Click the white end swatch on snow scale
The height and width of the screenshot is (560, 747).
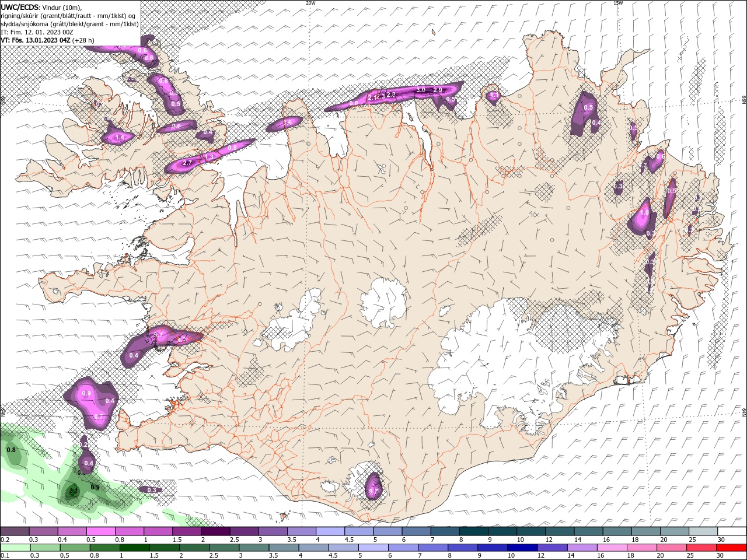pyautogui.click(x=732, y=531)
